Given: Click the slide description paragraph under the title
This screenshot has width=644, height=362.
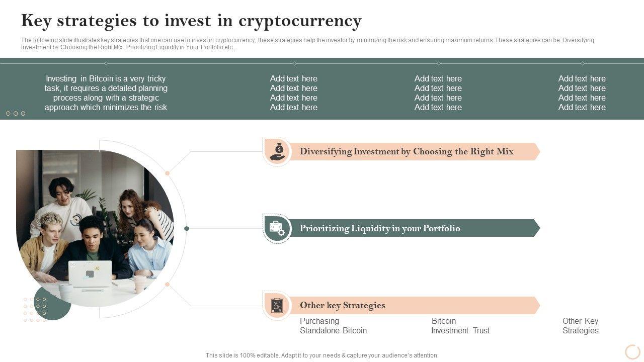Looking at the screenshot, I should click(307, 44).
